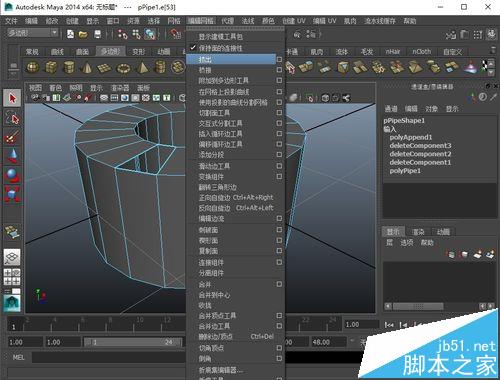Create a polygon pipe from shelf
The height and width of the screenshot is (380, 500).
tap(160, 67)
